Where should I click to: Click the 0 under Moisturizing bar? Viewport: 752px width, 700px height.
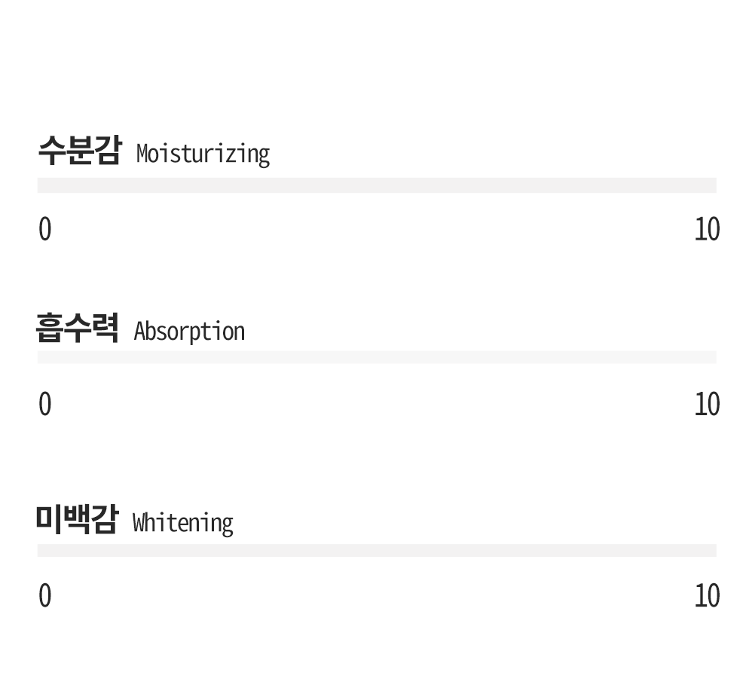point(45,229)
